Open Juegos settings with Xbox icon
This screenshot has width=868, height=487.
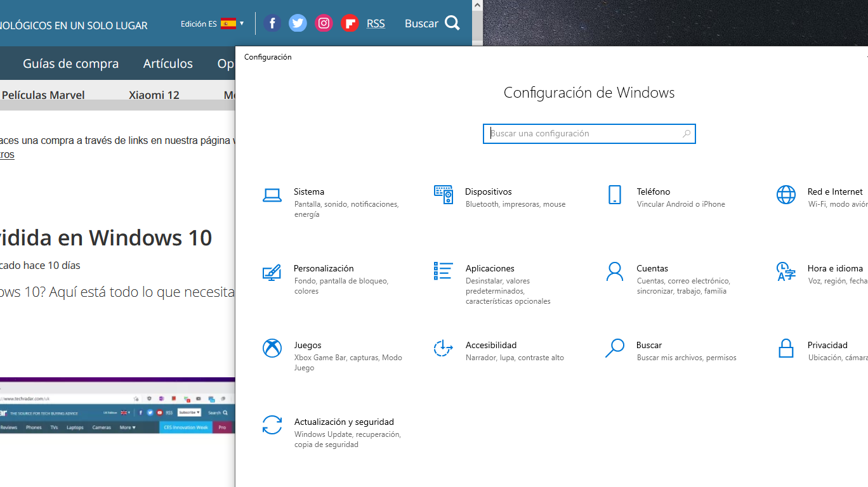tap(307, 345)
